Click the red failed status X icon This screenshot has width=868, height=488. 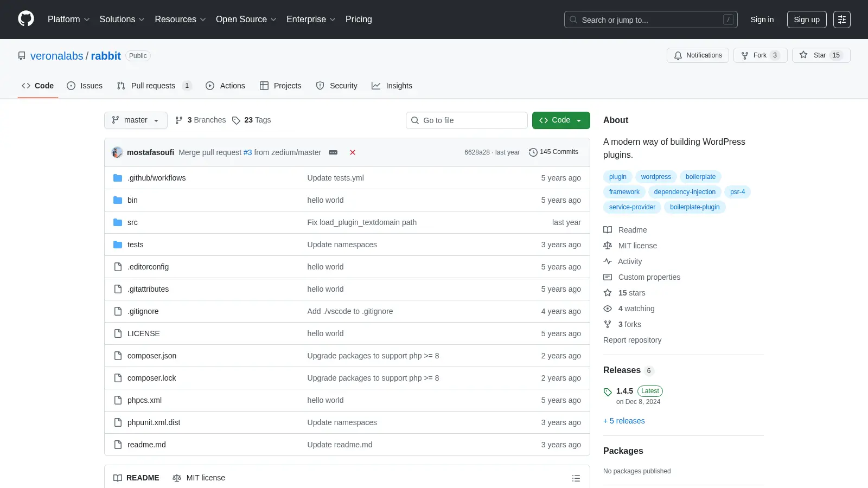[353, 152]
